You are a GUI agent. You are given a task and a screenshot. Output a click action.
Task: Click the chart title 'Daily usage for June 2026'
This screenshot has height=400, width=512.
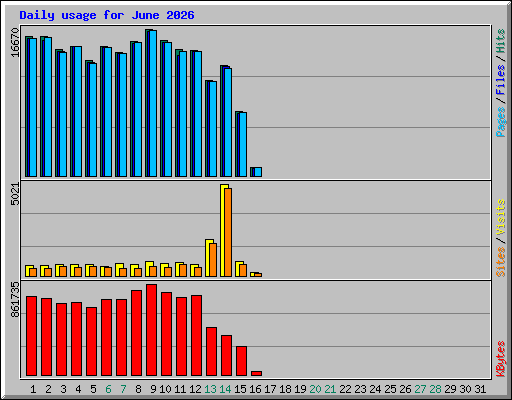tap(107, 16)
